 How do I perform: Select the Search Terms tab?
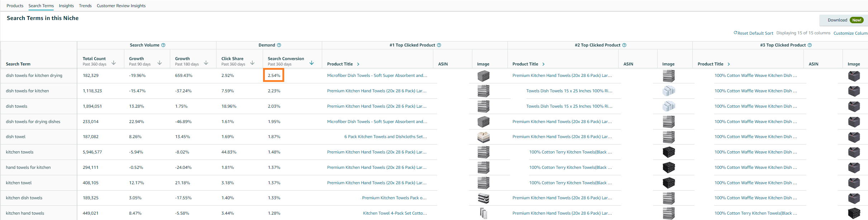(x=41, y=6)
